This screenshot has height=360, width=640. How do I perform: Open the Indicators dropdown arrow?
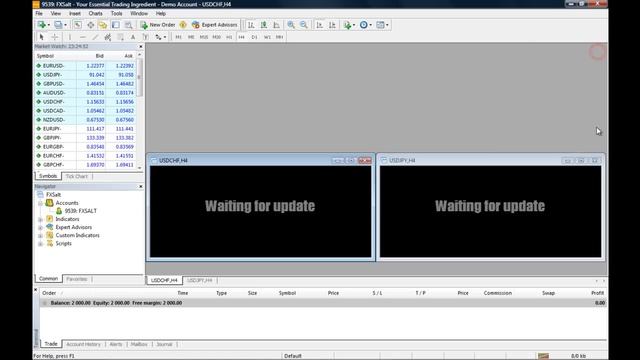click(x=354, y=25)
